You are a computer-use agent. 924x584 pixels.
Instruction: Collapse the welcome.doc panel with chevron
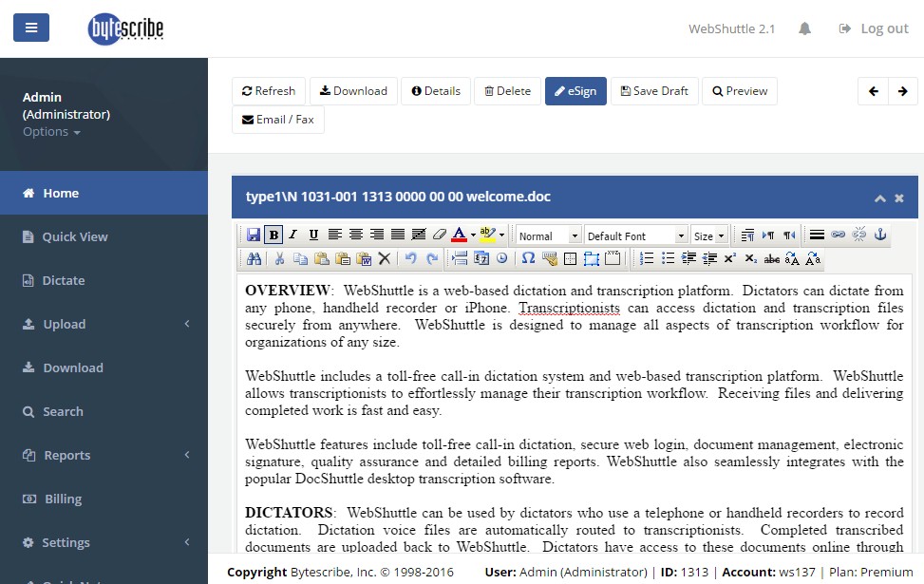click(879, 198)
